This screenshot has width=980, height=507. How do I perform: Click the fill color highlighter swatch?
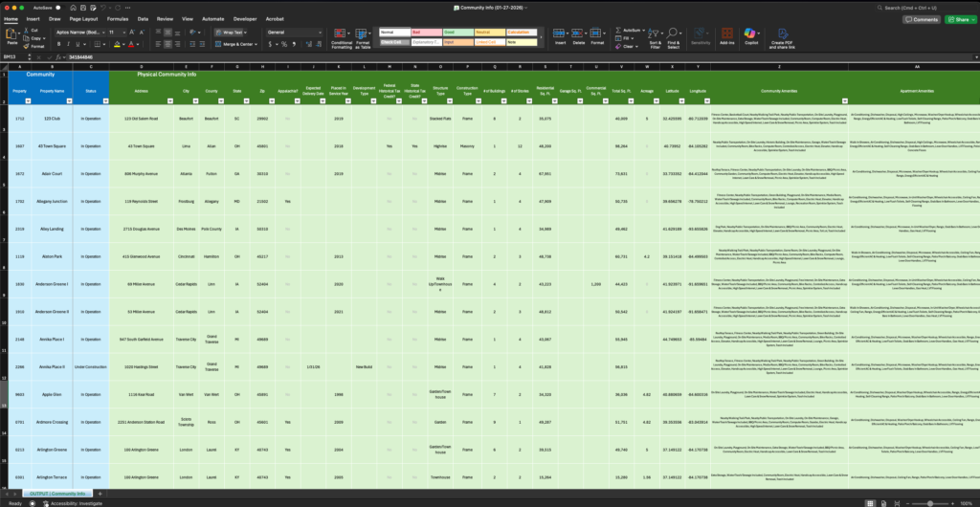117,44
